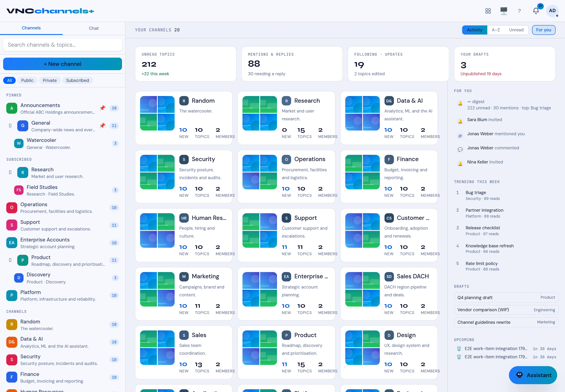Click the Announcements green A avatar
565x392 pixels.
pyautogui.click(x=12, y=108)
